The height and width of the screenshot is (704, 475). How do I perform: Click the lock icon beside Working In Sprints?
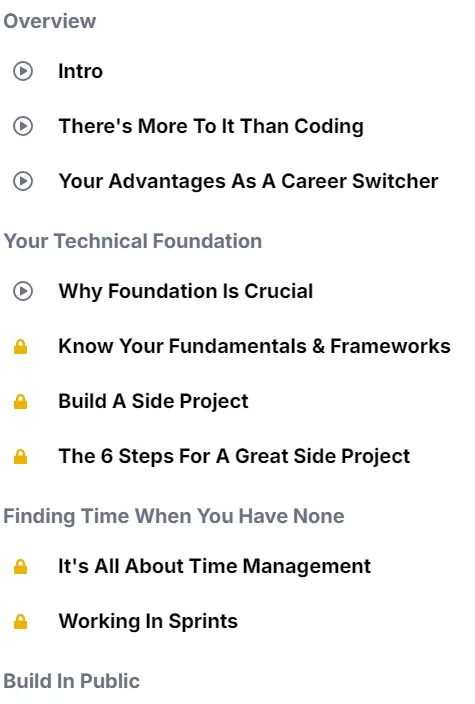pos(21,621)
